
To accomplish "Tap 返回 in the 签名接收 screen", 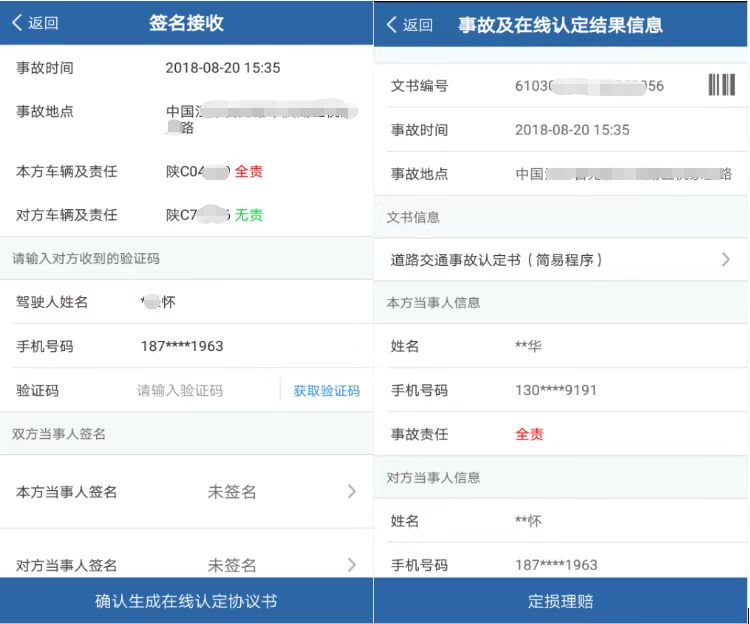I will coord(35,22).
